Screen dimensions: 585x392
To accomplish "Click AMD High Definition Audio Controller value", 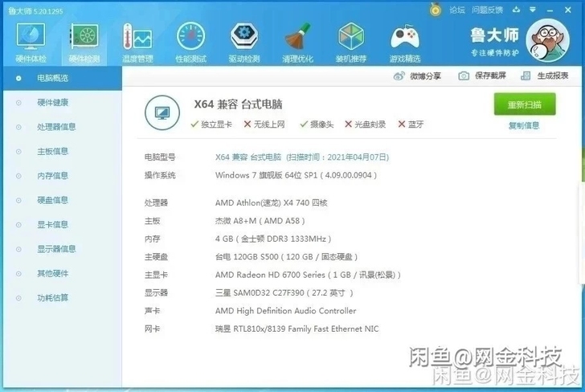I will point(285,311).
